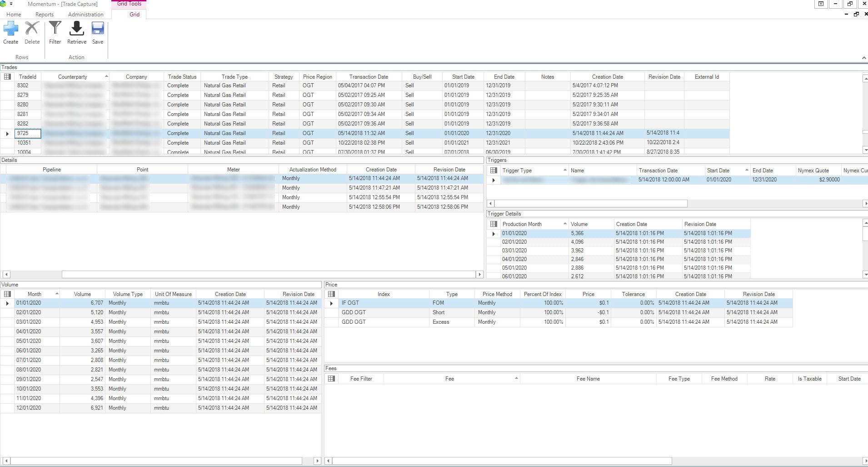This screenshot has width=868, height=467.
Task: Open the Trades grid column chooser icon
Action: click(7, 77)
